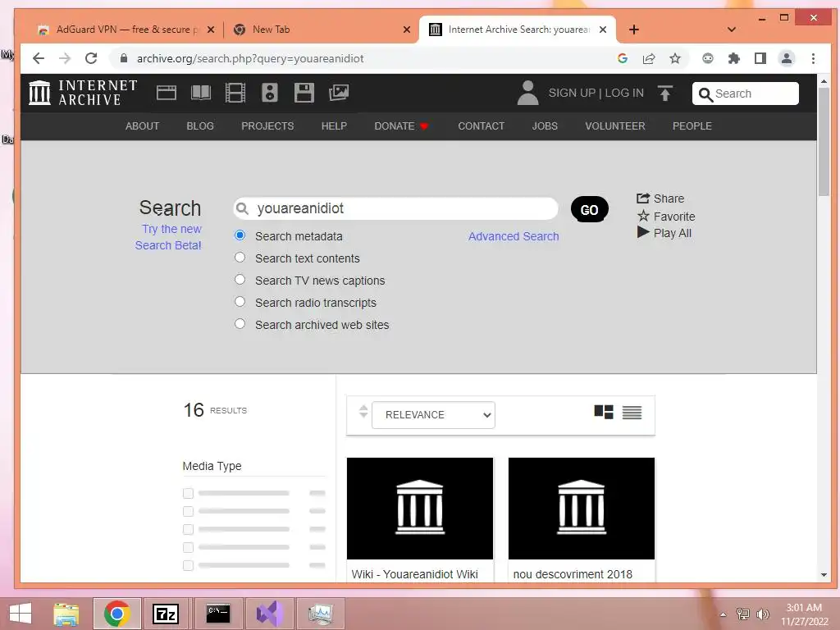840x630 pixels.
Task: Click the Favorite star icon
Action: pos(643,216)
